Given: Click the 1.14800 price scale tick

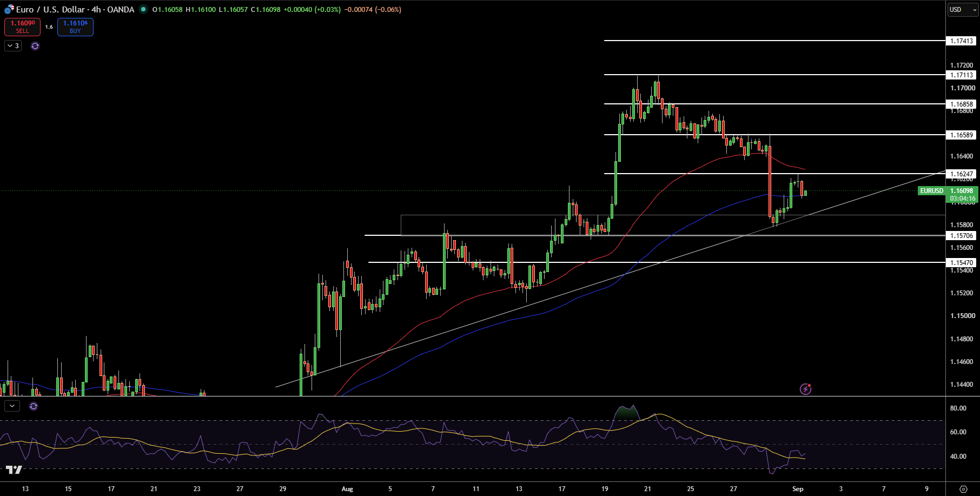Looking at the screenshot, I should point(963,339).
